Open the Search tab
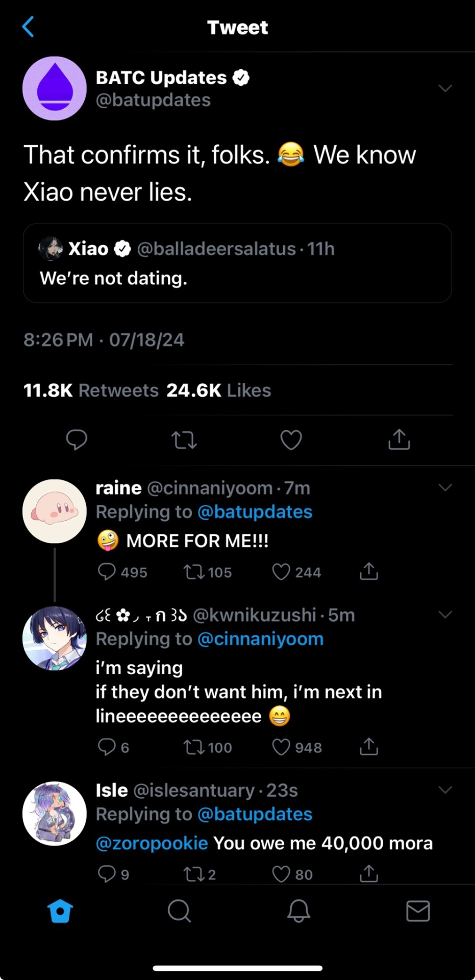Screen dimensions: 475x980 click(x=179, y=911)
